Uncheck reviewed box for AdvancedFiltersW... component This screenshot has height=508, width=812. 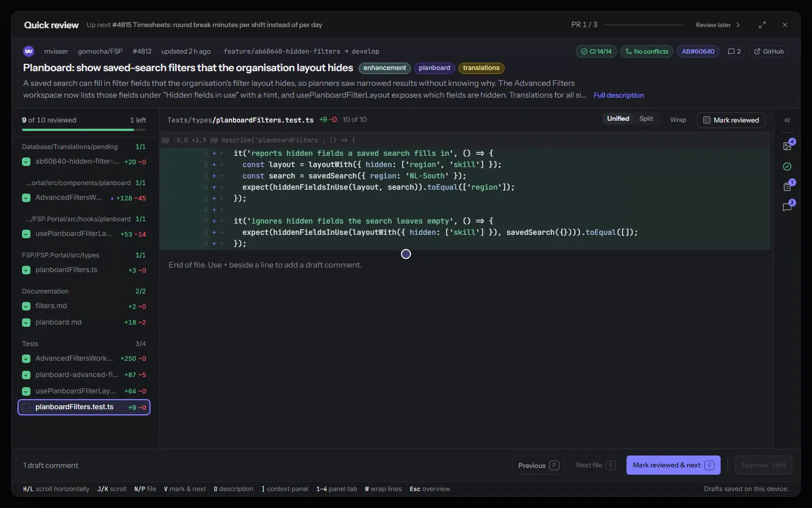coord(26,198)
